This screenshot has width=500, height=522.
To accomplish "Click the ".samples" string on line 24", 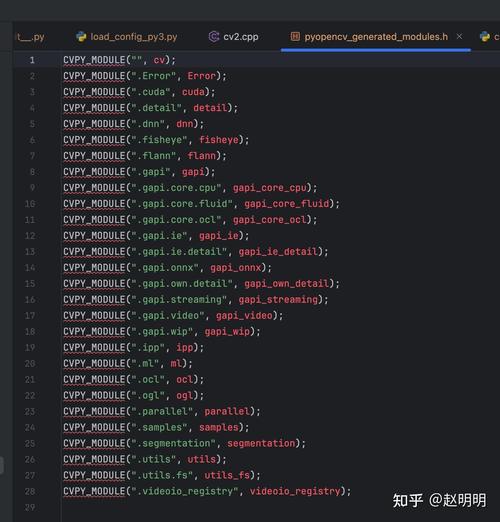I will 159,428.
